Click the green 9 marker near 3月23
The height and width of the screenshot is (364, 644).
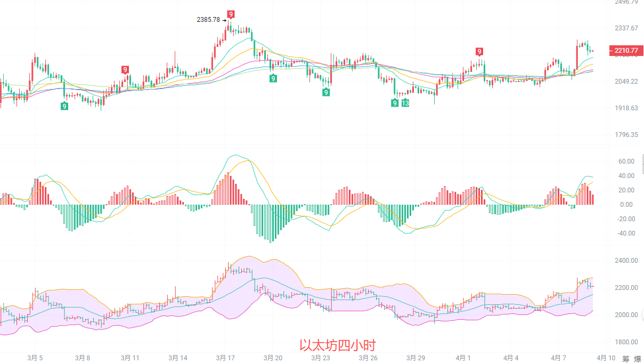coord(325,92)
